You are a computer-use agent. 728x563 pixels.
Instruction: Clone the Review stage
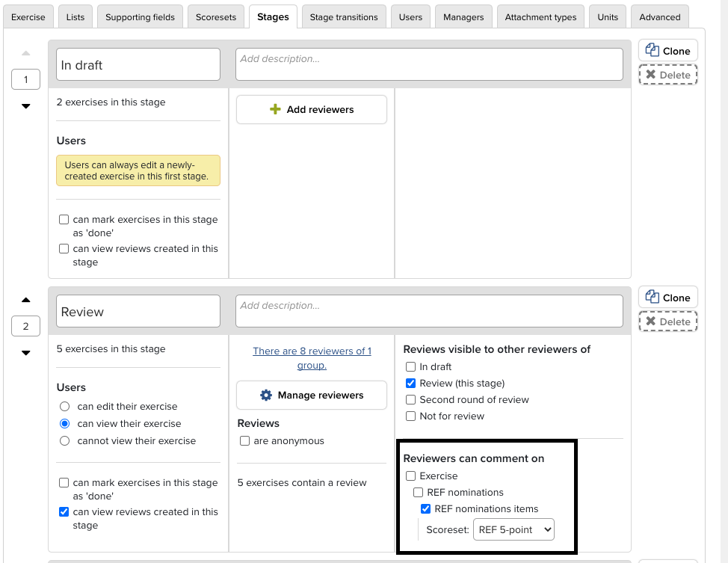667,298
